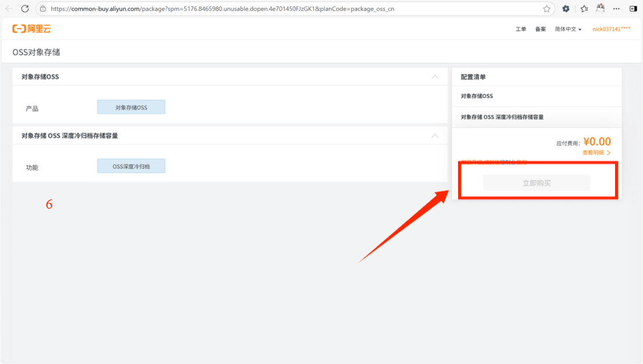
Task: Click the browser profile avatar
Action: pos(600,9)
